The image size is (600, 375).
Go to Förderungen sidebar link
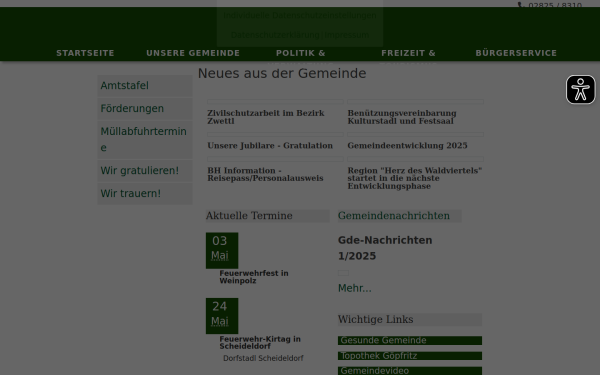pyautogui.click(x=145, y=109)
